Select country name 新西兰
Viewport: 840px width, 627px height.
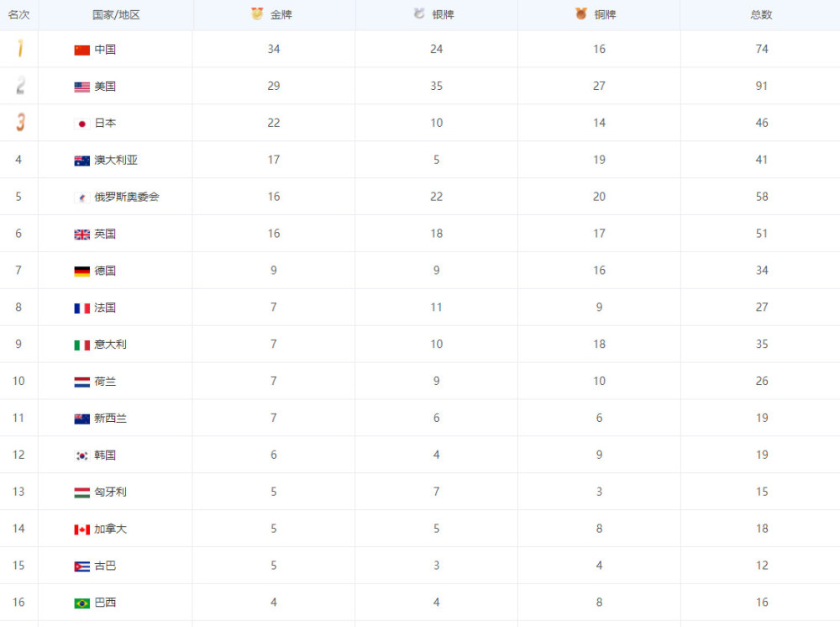pos(110,418)
